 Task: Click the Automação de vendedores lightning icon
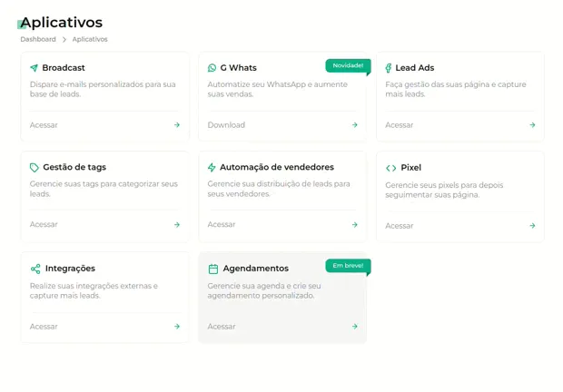tap(212, 167)
